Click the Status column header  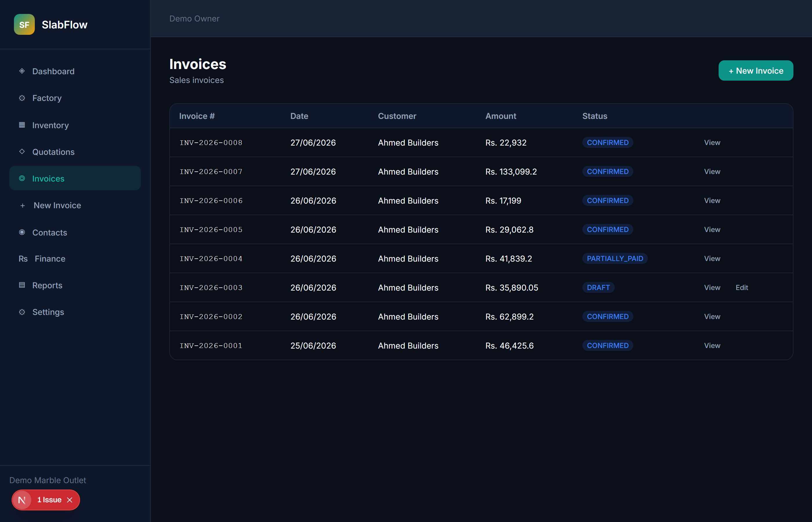point(595,116)
